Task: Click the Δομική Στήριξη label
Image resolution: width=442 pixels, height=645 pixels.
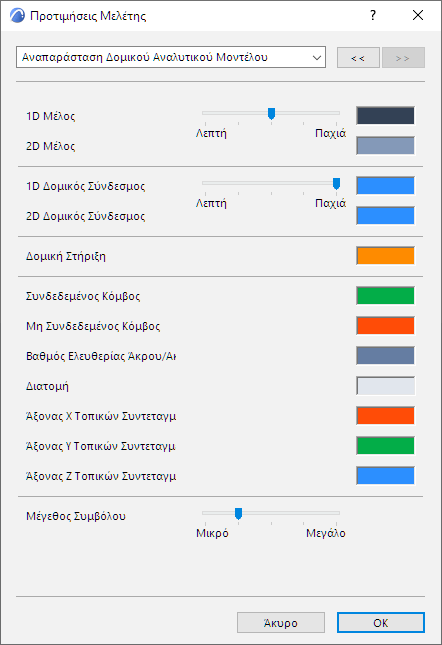Action: pyautogui.click(x=66, y=256)
